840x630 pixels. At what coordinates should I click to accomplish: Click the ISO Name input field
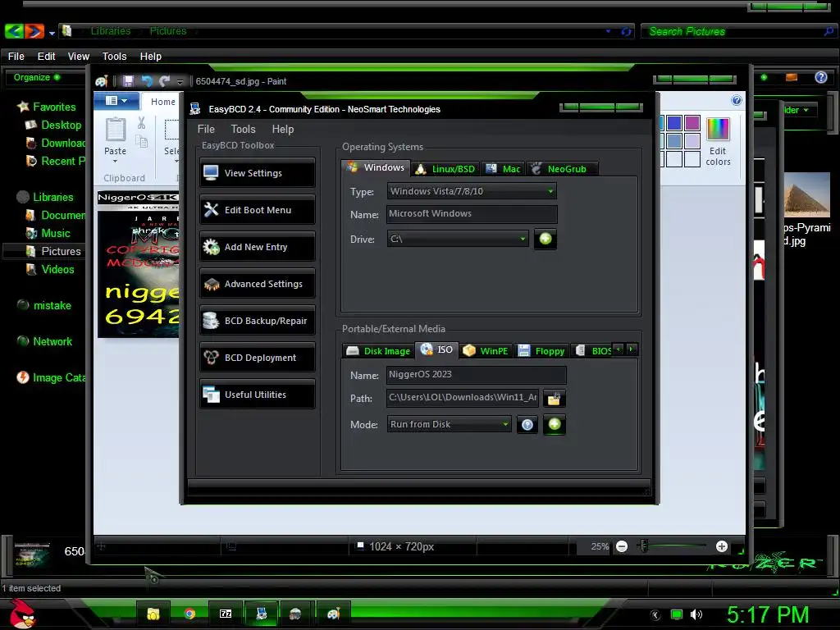(x=476, y=374)
